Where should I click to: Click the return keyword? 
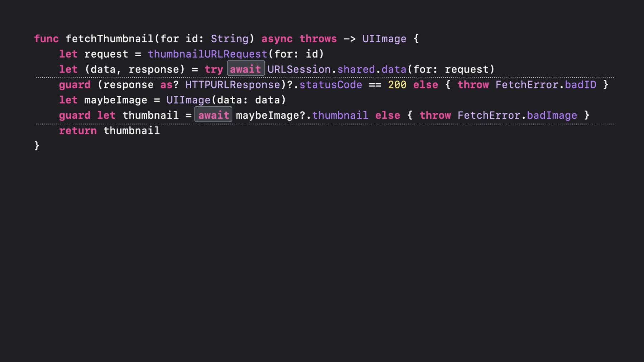[x=78, y=131]
